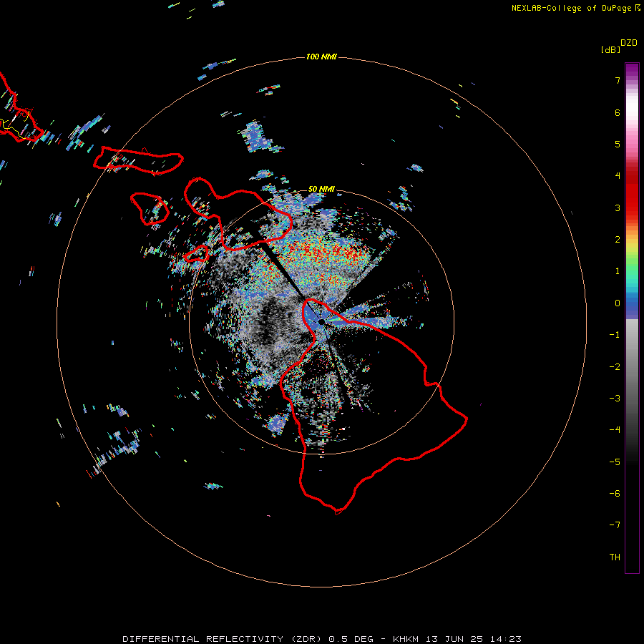Click the 4 value on the color scale
This screenshot has width=644, height=644.
pos(618,176)
